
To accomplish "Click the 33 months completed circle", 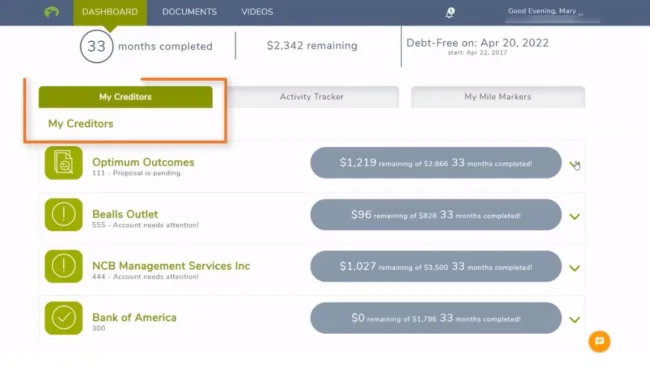I will pos(96,46).
